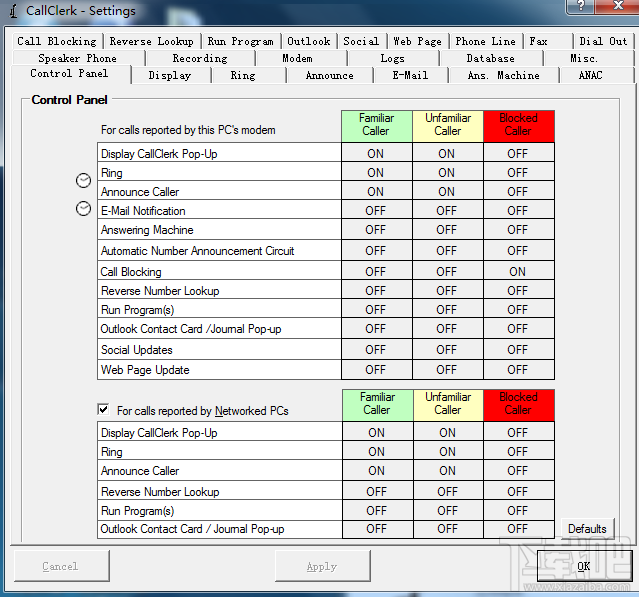Click the help question mark button
Screen dimensions: 639x597
pos(581,5)
